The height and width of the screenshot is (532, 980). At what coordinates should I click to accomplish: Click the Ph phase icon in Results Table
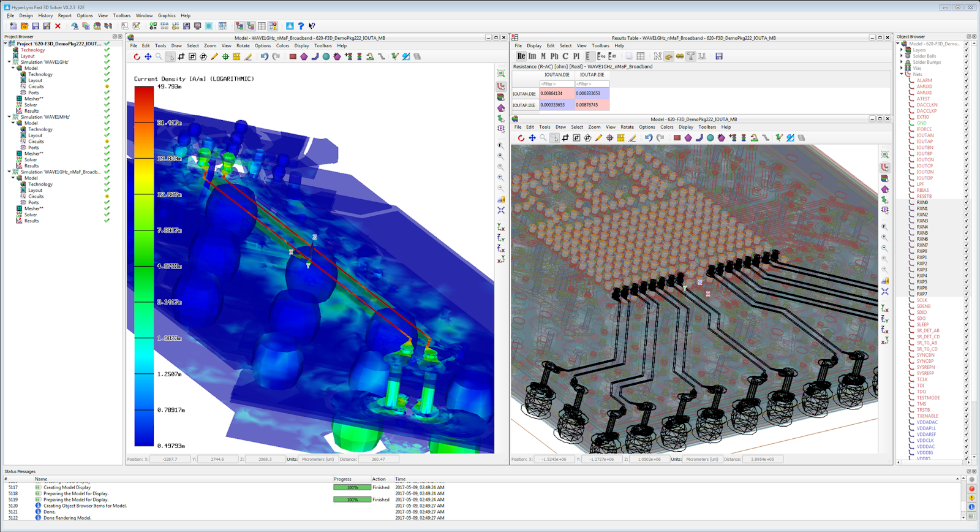pyautogui.click(x=554, y=56)
